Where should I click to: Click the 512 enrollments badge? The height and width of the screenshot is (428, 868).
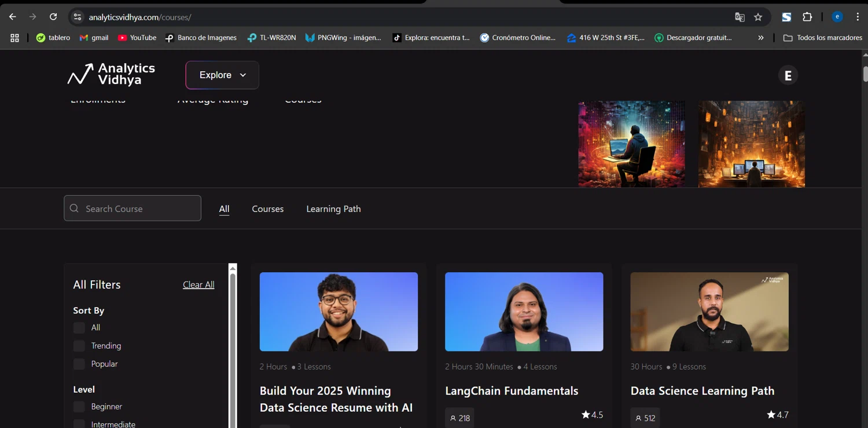coord(645,418)
